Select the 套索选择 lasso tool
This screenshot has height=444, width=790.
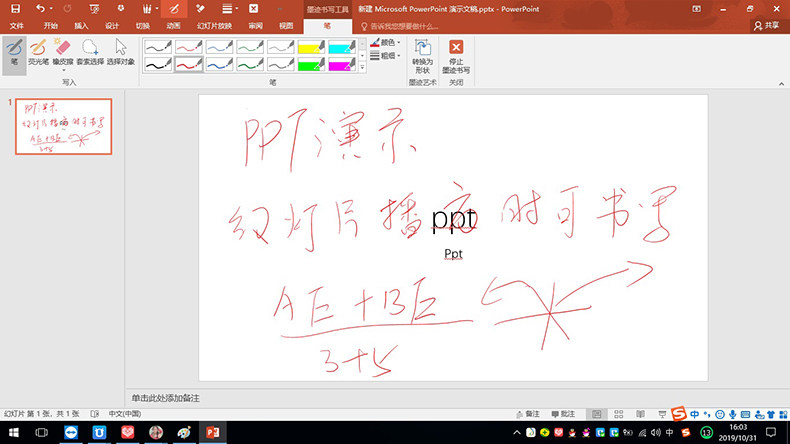point(90,52)
